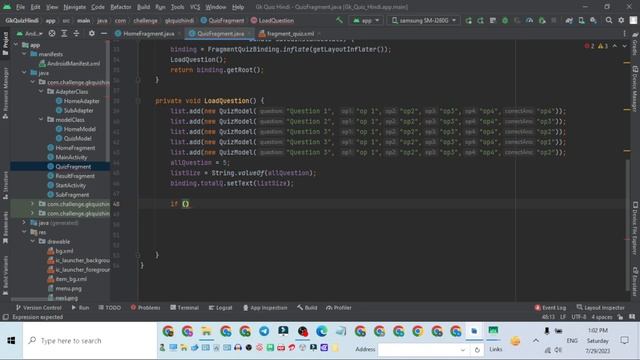Open the Problems tool window
The image size is (640, 360).
pos(145,308)
